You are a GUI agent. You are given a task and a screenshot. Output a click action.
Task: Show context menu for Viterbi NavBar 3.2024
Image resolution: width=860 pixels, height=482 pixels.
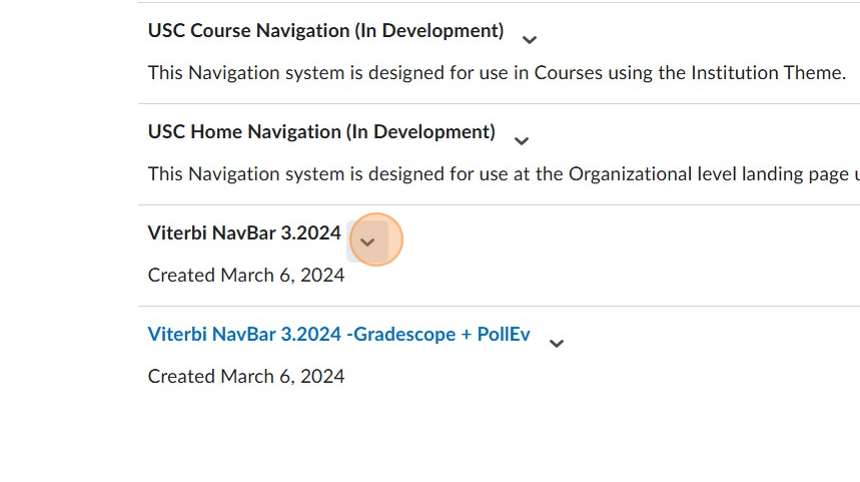(x=367, y=242)
